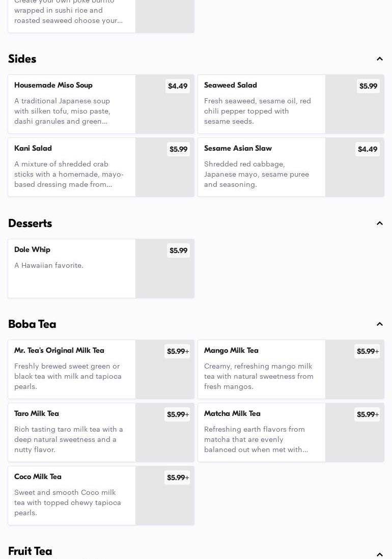Screen dimensions: 392x559
Task: Choose the Sesame Asian Slaw item
Action: click(x=261, y=167)
